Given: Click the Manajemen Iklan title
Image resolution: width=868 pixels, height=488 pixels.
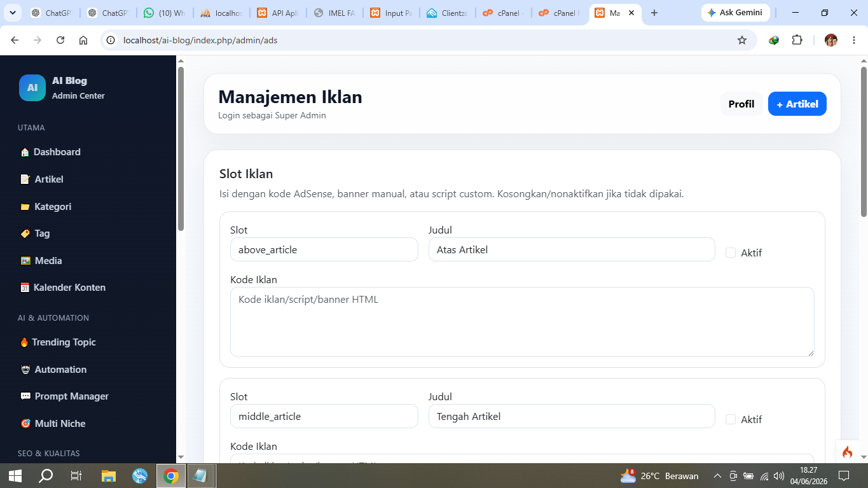Looking at the screenshot, I should pos(290,97).
